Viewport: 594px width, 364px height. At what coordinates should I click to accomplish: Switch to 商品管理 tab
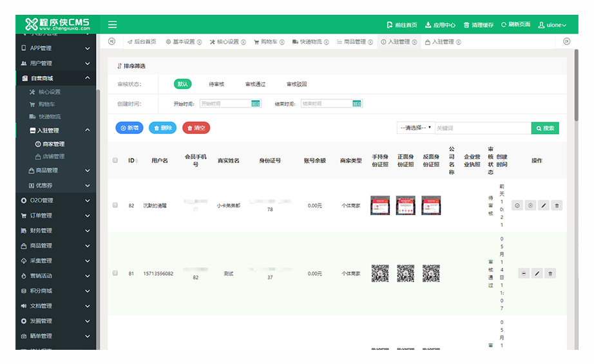click(351, 42)
